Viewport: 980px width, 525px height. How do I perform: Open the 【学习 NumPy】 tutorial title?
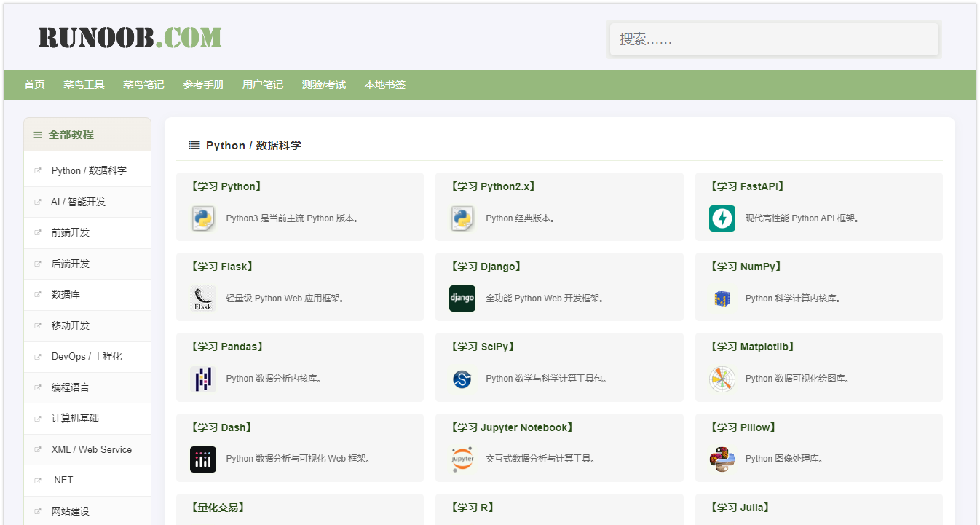click(x=747, y=267)
